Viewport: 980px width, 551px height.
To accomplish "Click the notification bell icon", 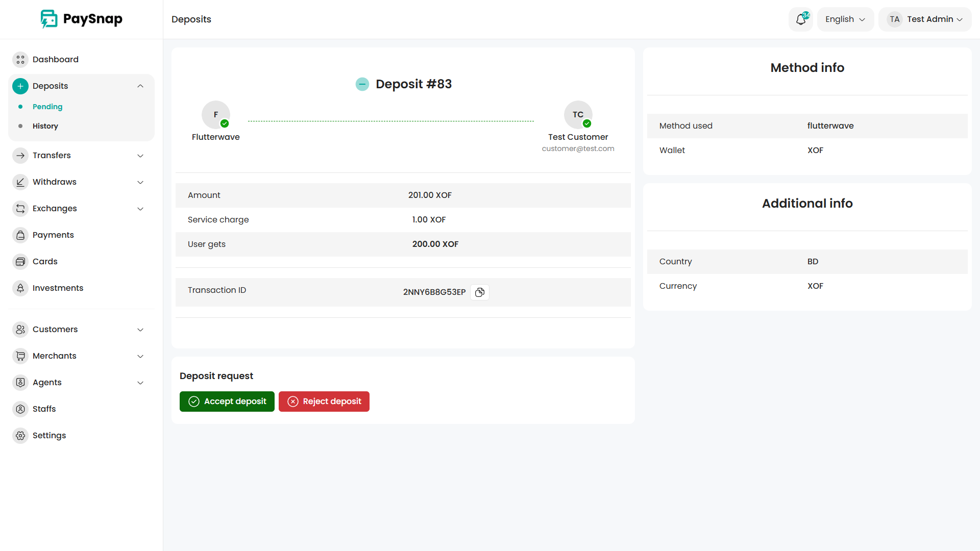I will [x=800, y=19].
